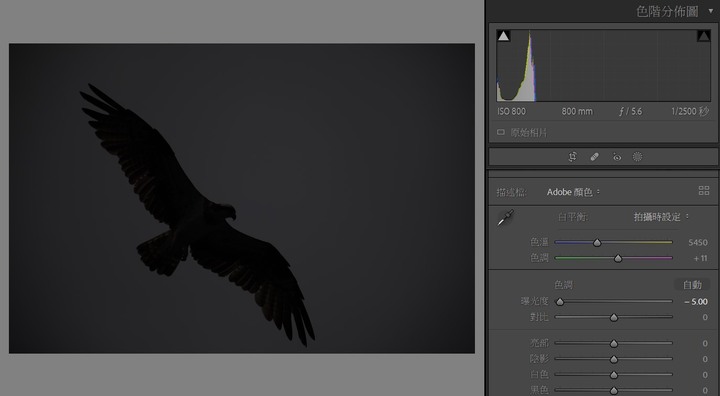Image resolution: width=720 pixels, height=396 pixels.
Task: Click the histogram graph area
Action: 603,65
